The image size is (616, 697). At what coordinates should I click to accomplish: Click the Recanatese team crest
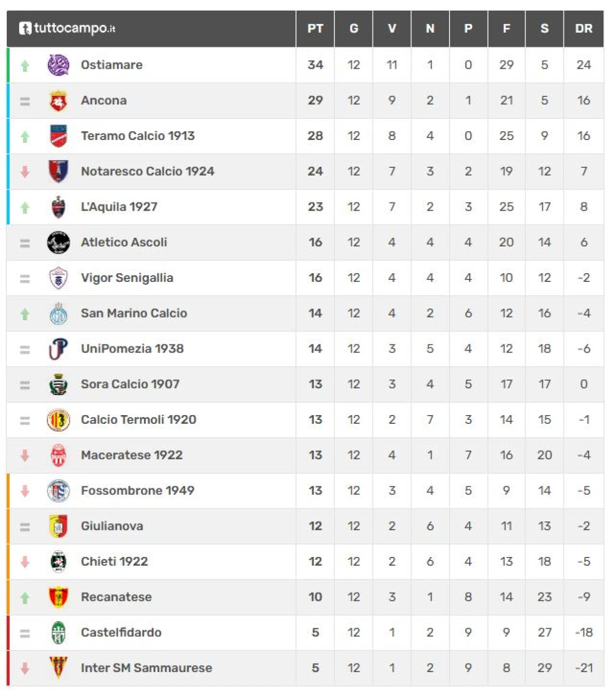tap(58, 597)
